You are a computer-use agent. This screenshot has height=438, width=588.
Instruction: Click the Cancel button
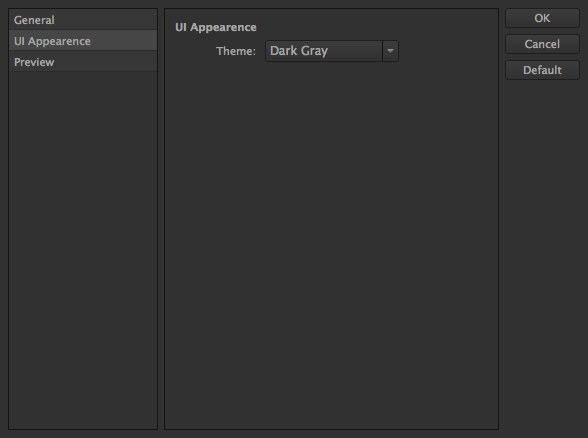click(542, 44)
